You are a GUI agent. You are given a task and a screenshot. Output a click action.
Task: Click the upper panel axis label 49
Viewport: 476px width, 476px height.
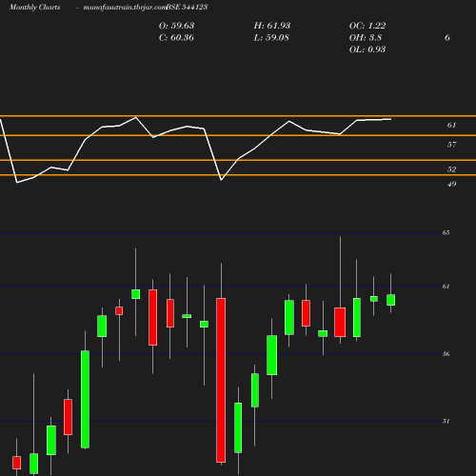451,184
